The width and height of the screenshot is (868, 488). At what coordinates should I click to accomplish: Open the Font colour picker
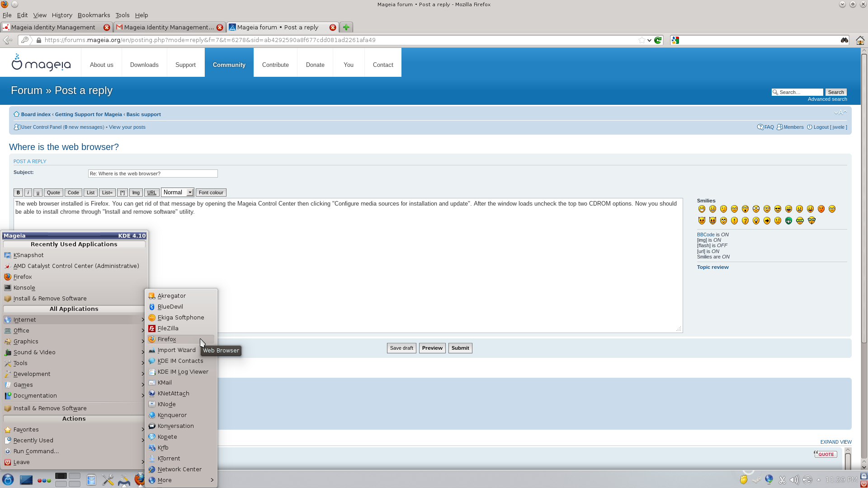(211, 192)
